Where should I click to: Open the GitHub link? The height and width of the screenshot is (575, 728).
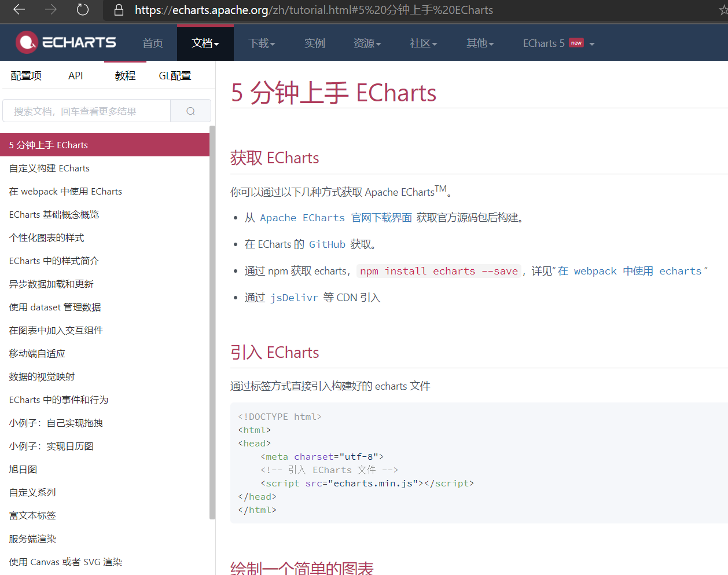pos(327,244)
